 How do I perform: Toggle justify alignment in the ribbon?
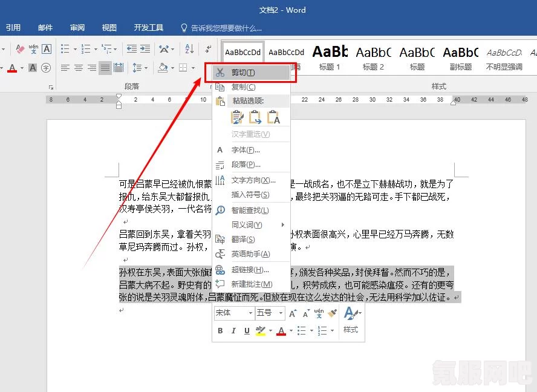point(105,68)
